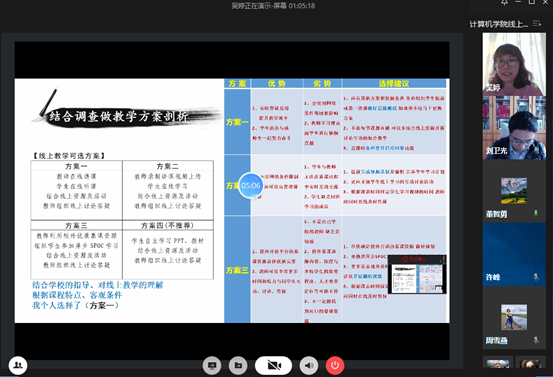Click the maximize window button

point(531,2)
